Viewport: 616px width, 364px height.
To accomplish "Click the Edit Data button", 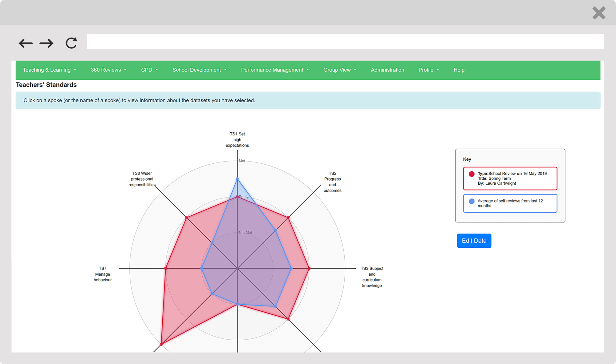I will click(474, 241).
